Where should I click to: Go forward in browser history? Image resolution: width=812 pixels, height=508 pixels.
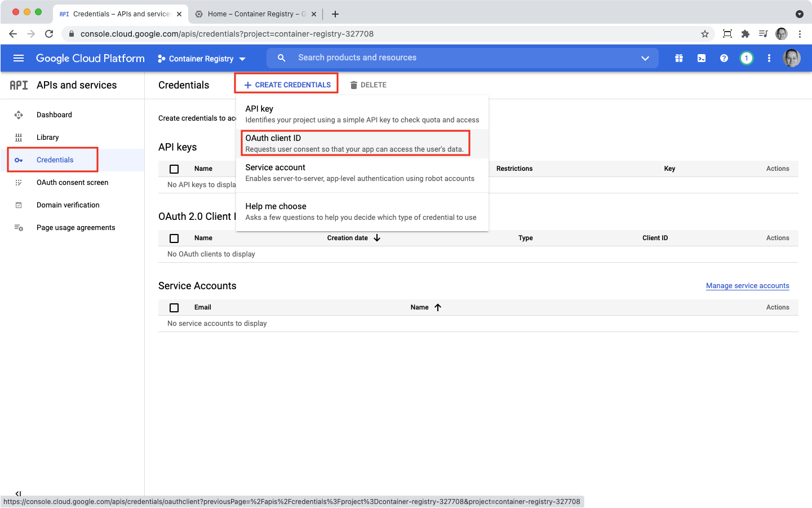point(31,34)
